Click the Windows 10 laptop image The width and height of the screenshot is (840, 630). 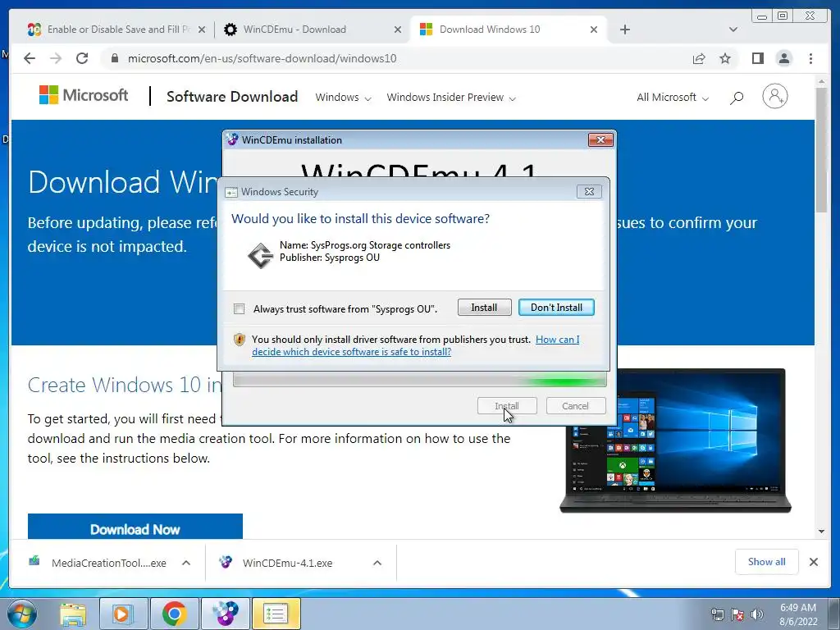(675, 441)
